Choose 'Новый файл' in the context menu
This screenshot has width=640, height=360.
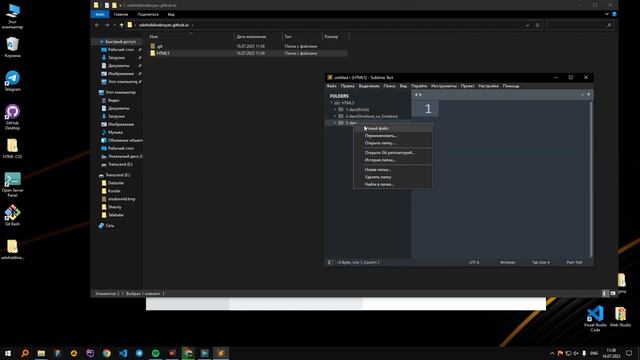[393, 128]
